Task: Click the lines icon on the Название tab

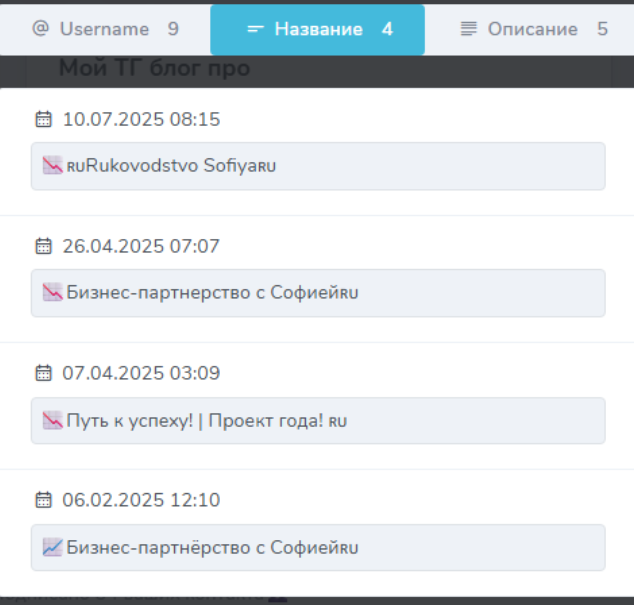Action: (x=255, y=29)
